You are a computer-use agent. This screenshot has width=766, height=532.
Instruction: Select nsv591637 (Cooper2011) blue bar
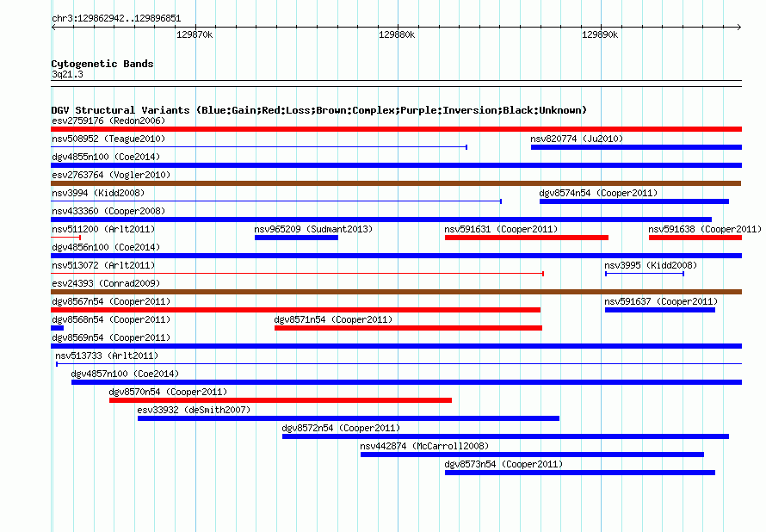tap(660, 310)
